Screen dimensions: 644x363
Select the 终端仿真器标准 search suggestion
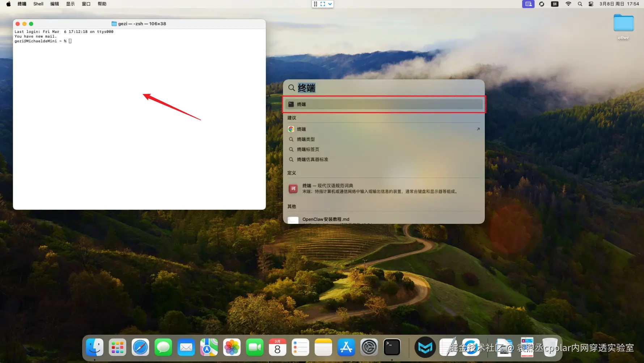(384, 159)
